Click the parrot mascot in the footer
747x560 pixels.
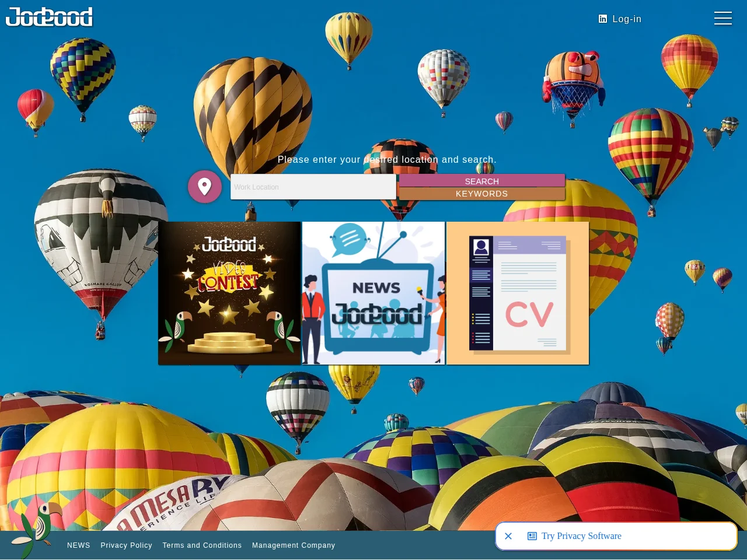pos(36,530)
